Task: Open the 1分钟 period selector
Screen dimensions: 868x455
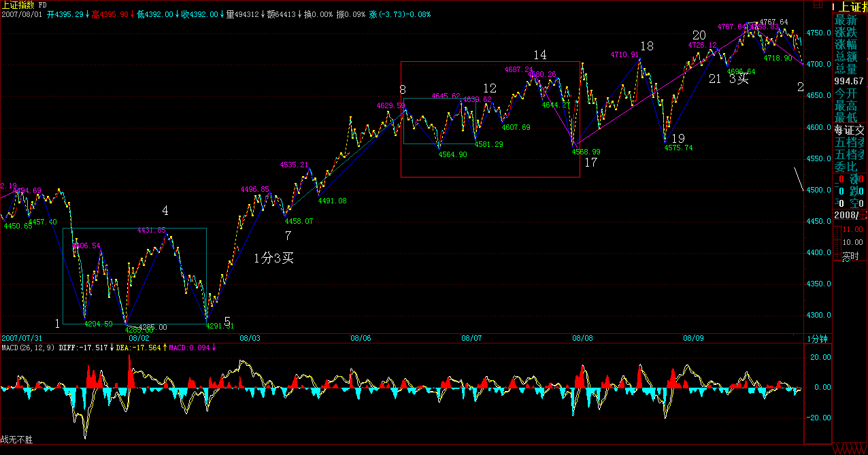Action: click(817, 338)
